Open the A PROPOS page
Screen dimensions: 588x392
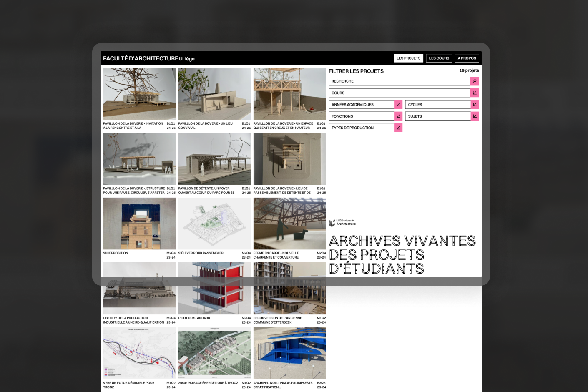point(467,58)
